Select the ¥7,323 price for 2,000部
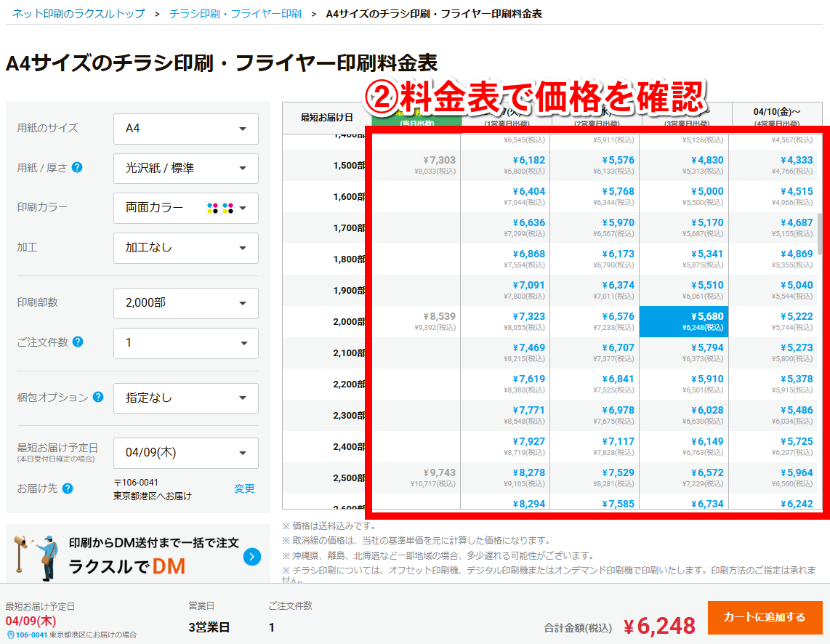The height and width of the screenshot is (644, 830). click(x=504, y=321)
